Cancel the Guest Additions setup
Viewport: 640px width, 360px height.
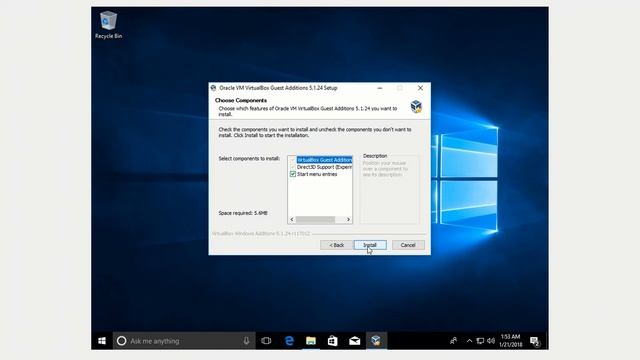tap(408, 245)
